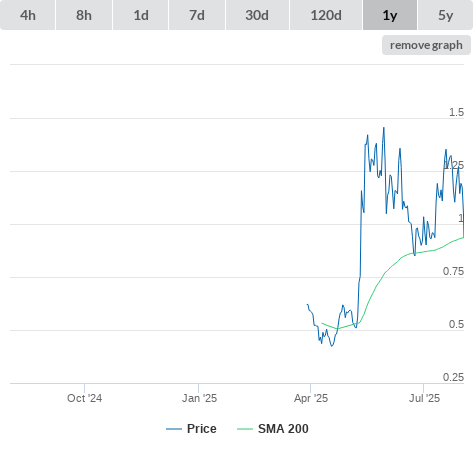The width and height of the screenshot is (474, 455).
Task: Click the 0.25 y-axis value label
Action: click(453, 377)
